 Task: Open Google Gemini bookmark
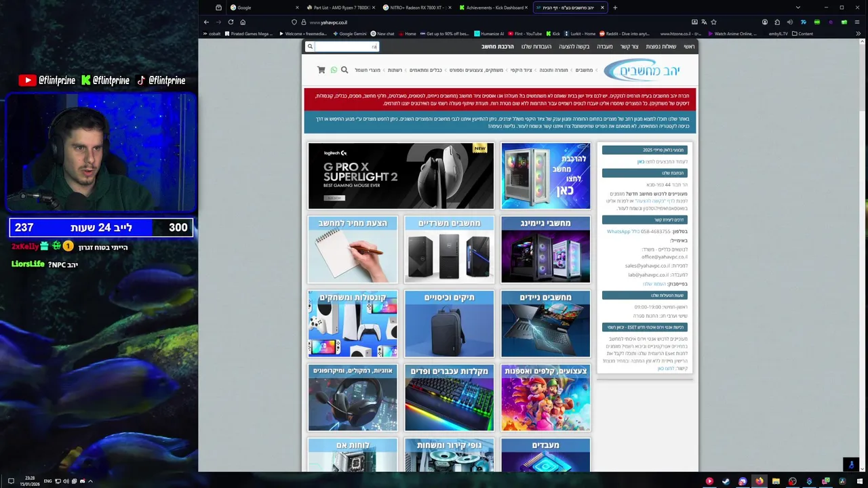[349, 33]
